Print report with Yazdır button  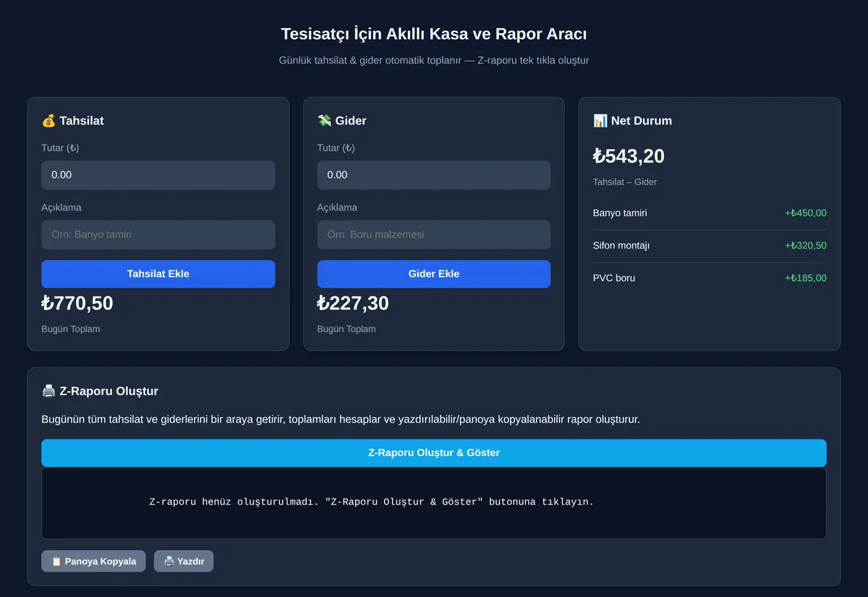tap(184, 561)
